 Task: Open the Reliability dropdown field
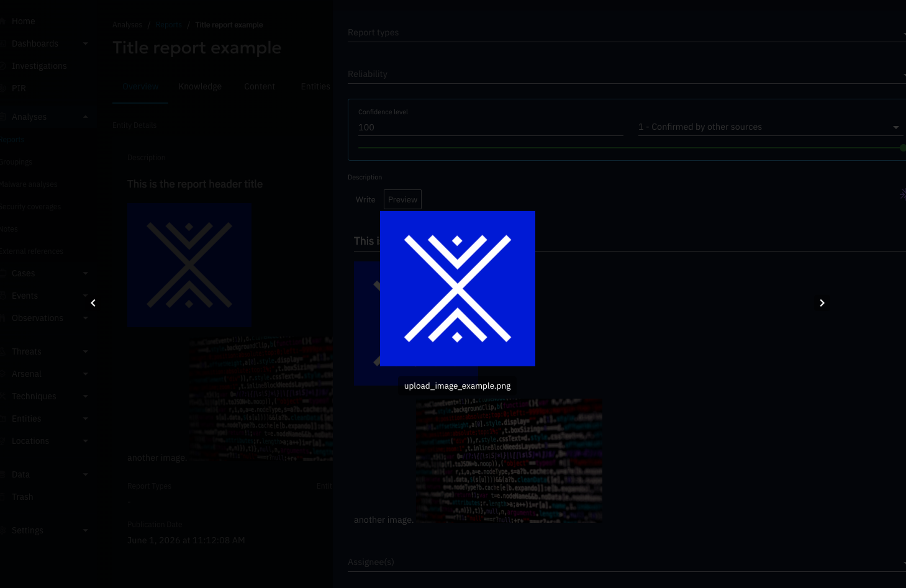pos(627,74)
